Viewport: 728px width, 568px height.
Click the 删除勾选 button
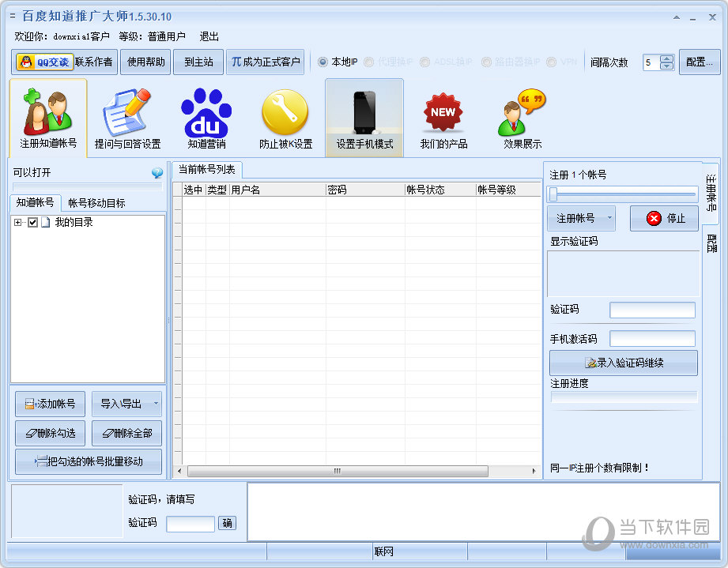click(x=50, y=433)
